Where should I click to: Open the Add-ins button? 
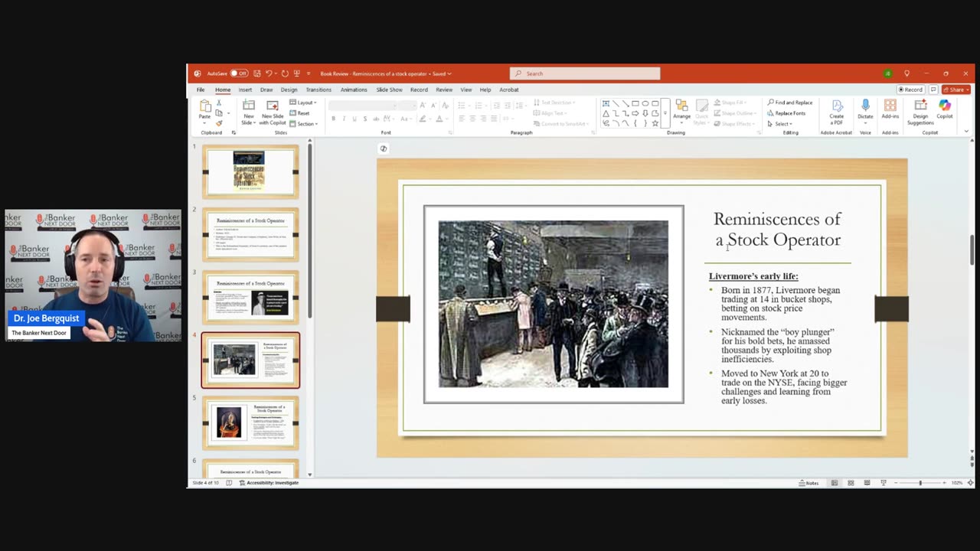(x=890, y=111)
